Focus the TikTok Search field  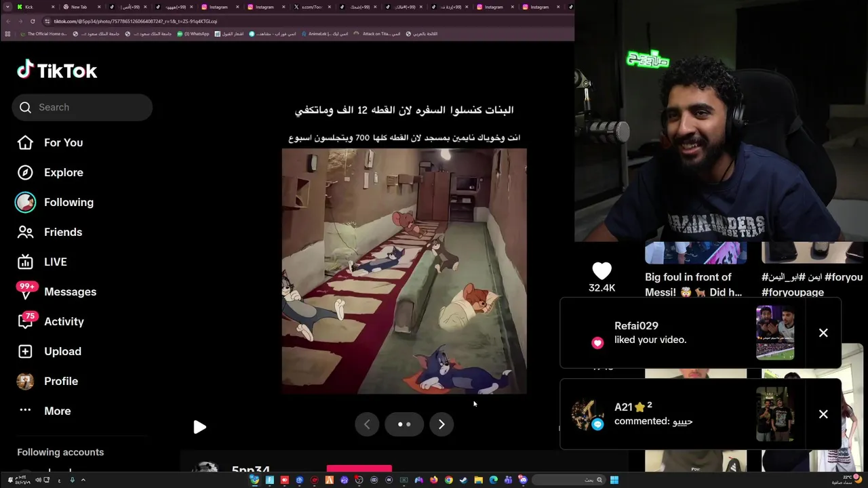coord(82,107)
